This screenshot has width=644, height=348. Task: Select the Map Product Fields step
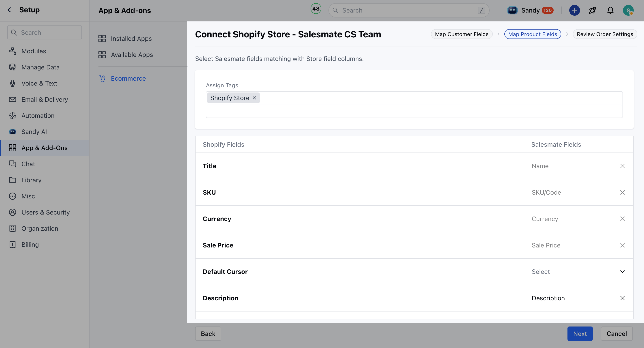coord(533,34)
